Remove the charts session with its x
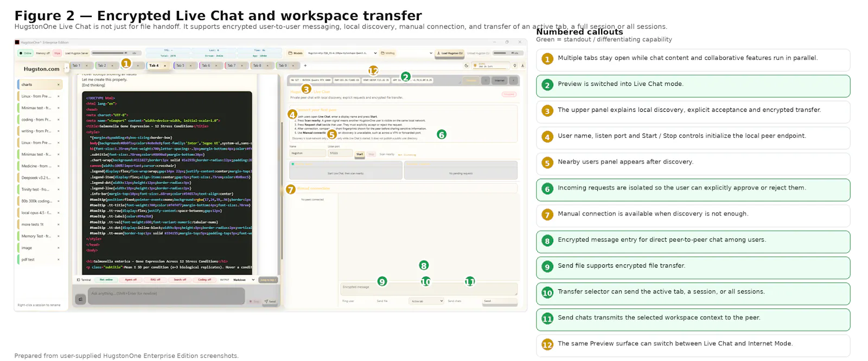Image resolution: width=868 pixels, height=361 pixels. (x=59, y=85)
